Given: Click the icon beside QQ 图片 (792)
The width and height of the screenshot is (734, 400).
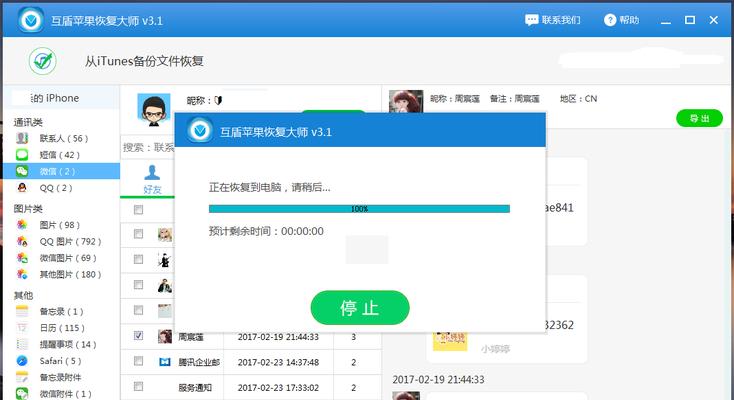Looking at the screenshot, I should (22, 241).
